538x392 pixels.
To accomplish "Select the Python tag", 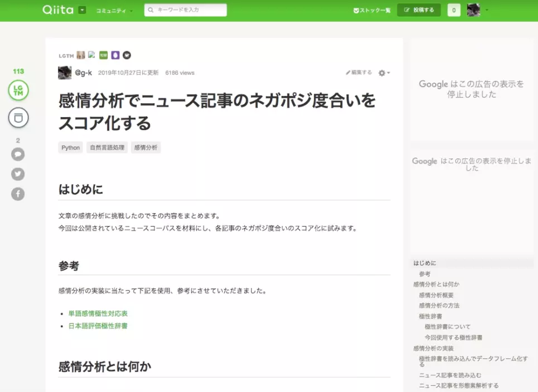I will [x=71, y=148].
